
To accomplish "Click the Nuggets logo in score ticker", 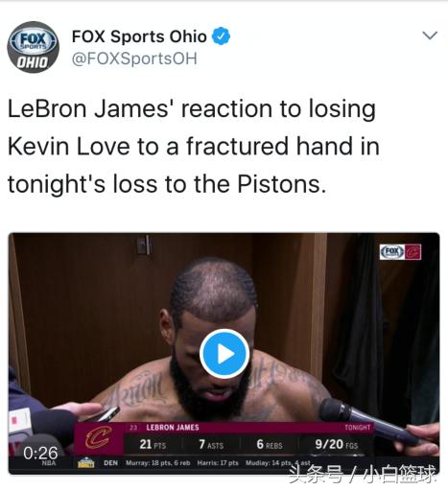I will (x=86, y=463).
